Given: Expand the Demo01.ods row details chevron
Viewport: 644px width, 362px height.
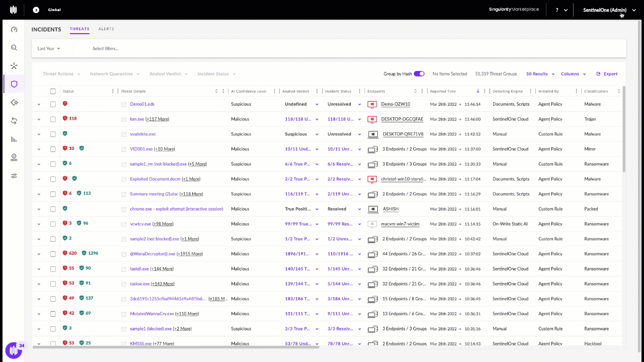Looking at the screenshot, I should (39, 104).
